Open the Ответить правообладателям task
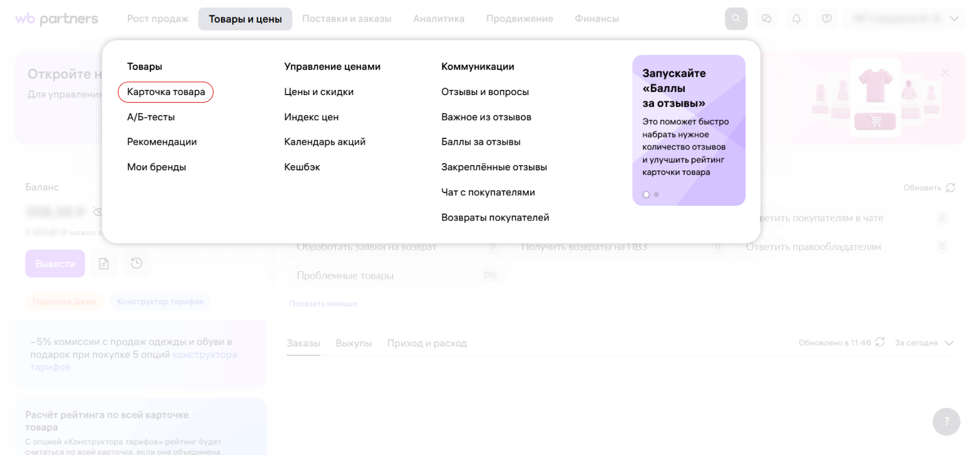 [x=846, y=247]
